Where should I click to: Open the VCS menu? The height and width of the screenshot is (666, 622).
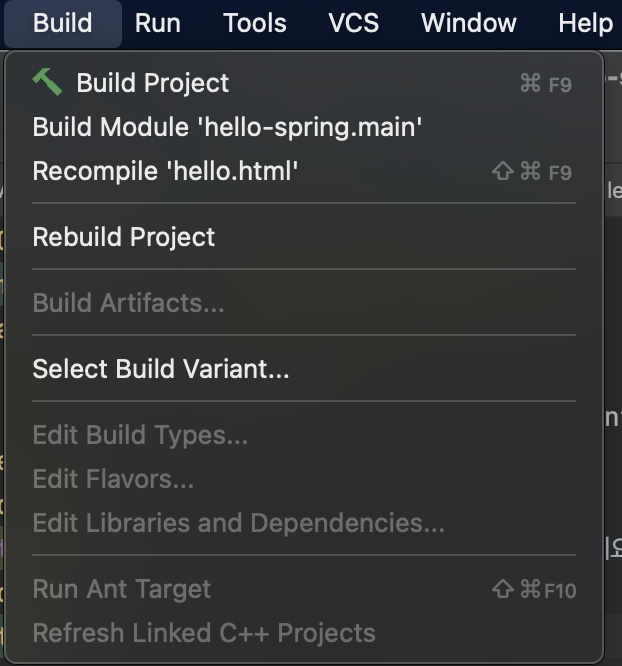pyautogui.click(x=353, y=23)
